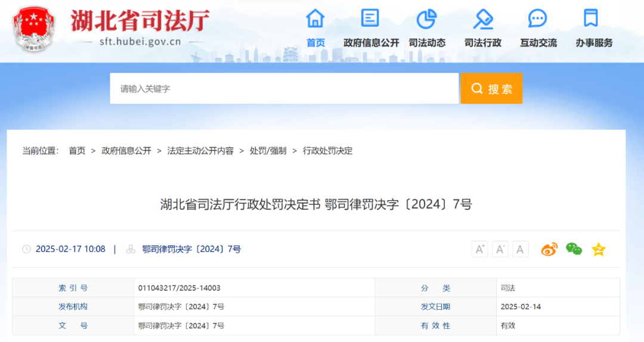
Task: Click the 有效 validity value
Action: point(507,325)
